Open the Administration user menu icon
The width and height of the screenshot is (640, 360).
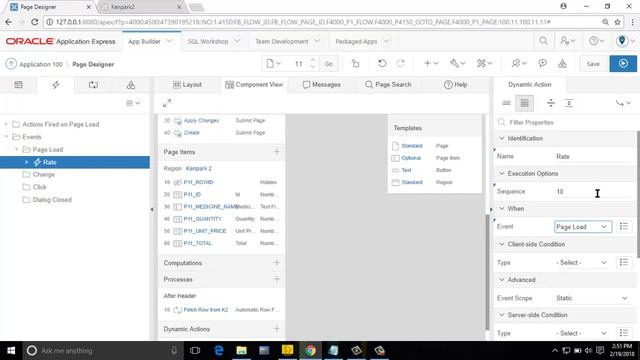pyautogui.click(x=567, y=41)
